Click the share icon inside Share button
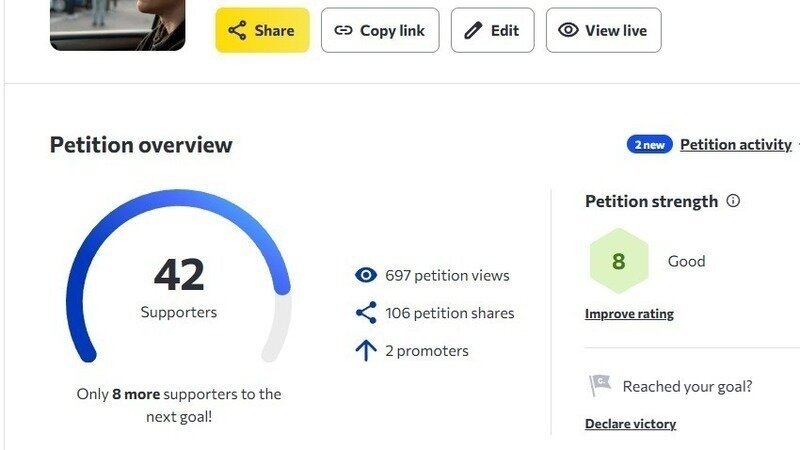Viewport: 800px width, 450px height. [237, 31]
